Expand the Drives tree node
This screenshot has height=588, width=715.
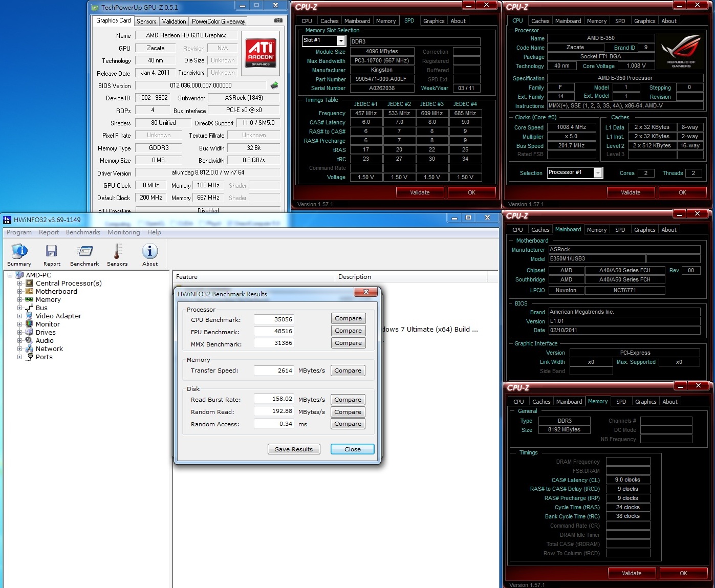tap(20, 332)
